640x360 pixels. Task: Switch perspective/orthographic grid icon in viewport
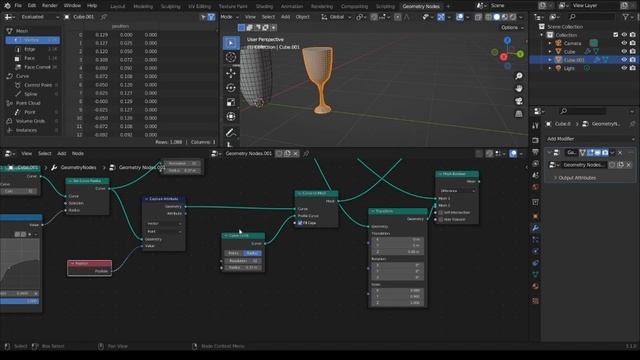coord(519,113)
